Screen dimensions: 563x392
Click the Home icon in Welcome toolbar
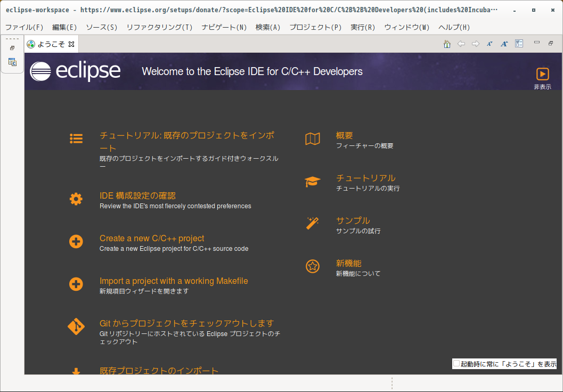(447, 44)
